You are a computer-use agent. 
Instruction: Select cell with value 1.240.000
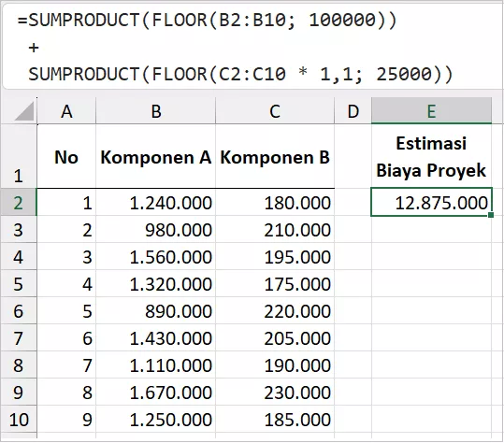pyautogui.click(x=156, y=203)
